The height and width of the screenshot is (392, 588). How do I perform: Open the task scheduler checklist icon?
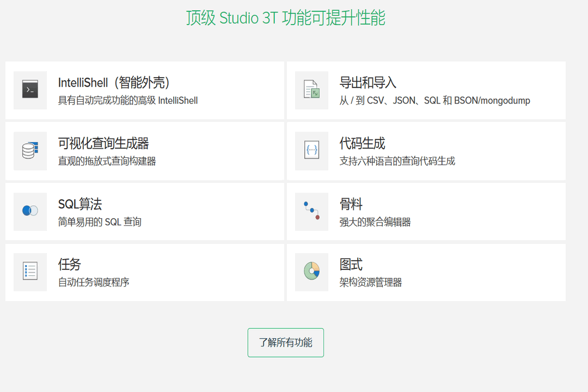pyautogui.click(x=30, y=272)
